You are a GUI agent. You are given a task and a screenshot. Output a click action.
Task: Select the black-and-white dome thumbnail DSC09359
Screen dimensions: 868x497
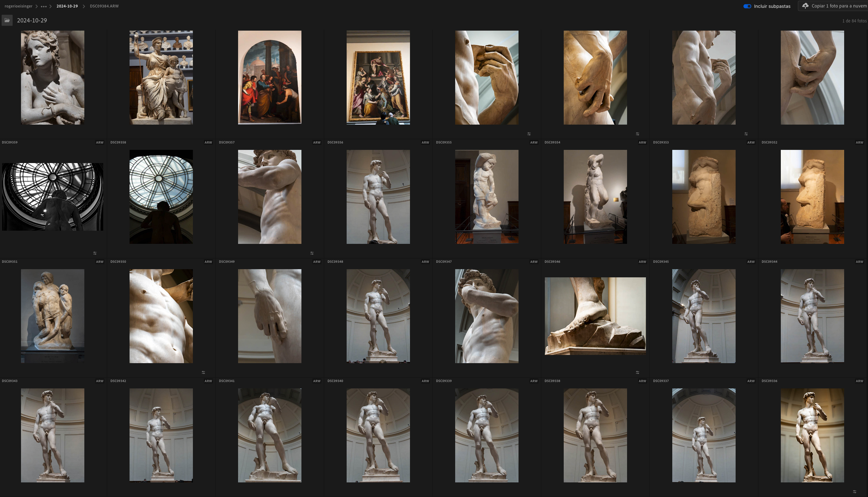click(53, 197)
